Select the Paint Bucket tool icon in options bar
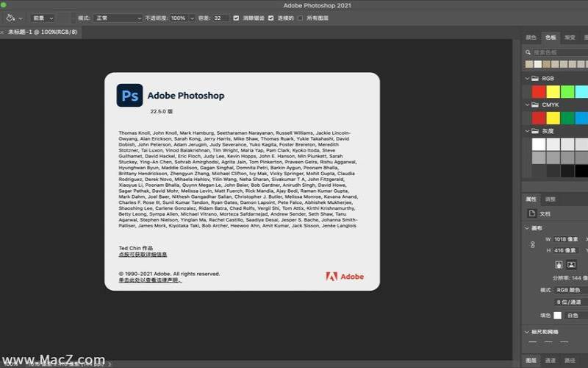 [x=10, y=18]
